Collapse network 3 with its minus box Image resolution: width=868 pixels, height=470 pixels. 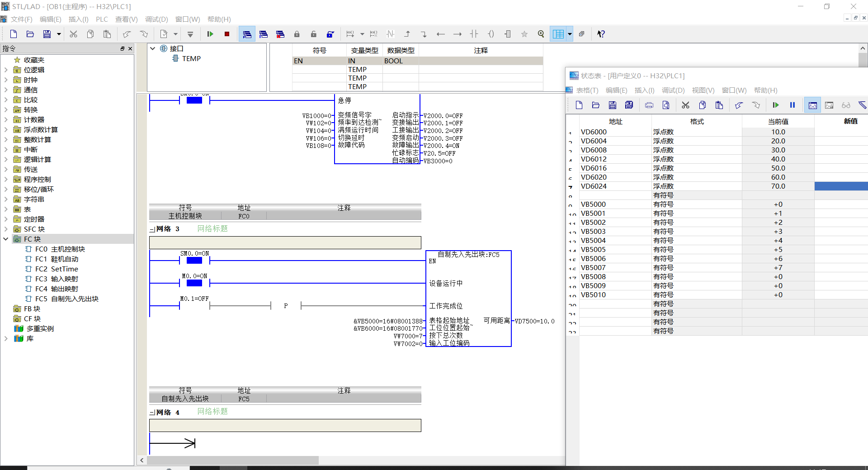tap(152, 229)
